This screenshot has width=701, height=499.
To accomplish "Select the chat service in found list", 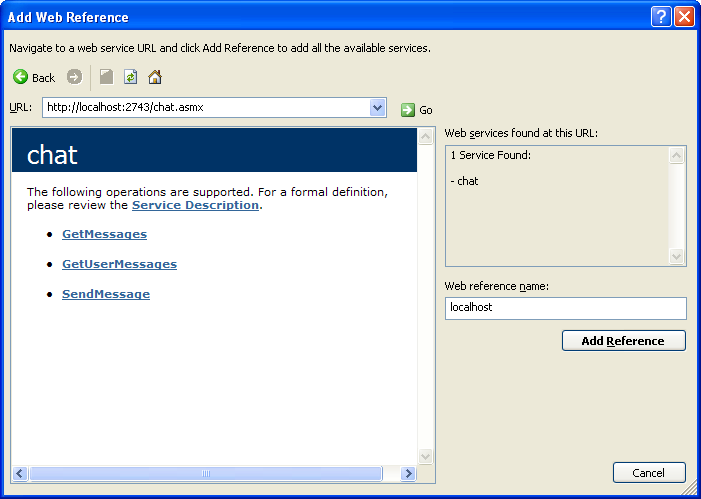I will [467, 181].
